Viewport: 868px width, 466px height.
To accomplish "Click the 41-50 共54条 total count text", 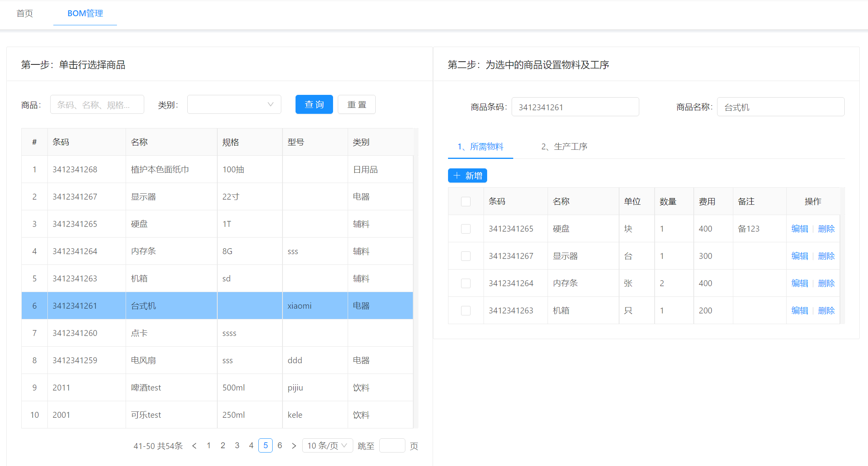I will (158, 446).
